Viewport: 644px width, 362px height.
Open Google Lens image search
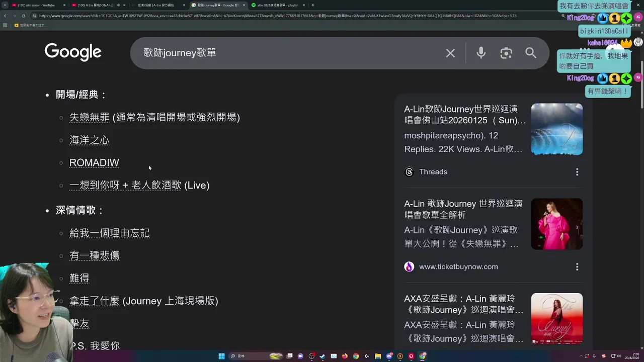[506, 53]
